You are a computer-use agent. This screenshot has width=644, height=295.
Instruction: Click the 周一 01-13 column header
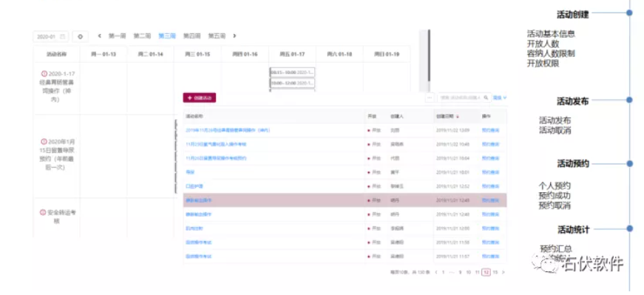(103, 54)
